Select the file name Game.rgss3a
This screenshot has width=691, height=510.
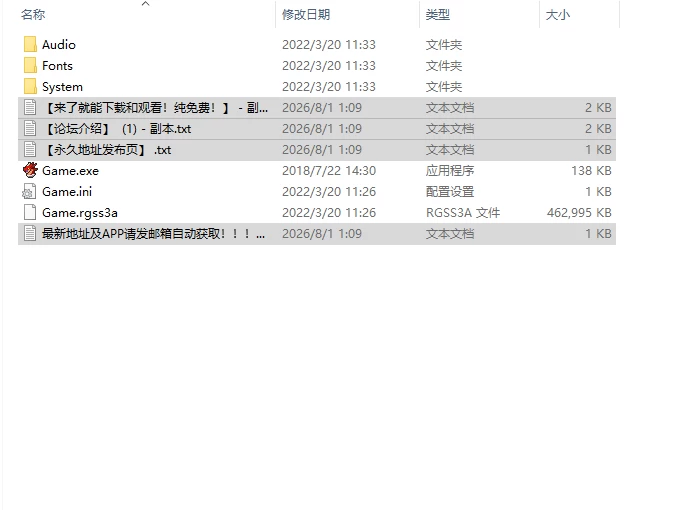pos(80,213)
